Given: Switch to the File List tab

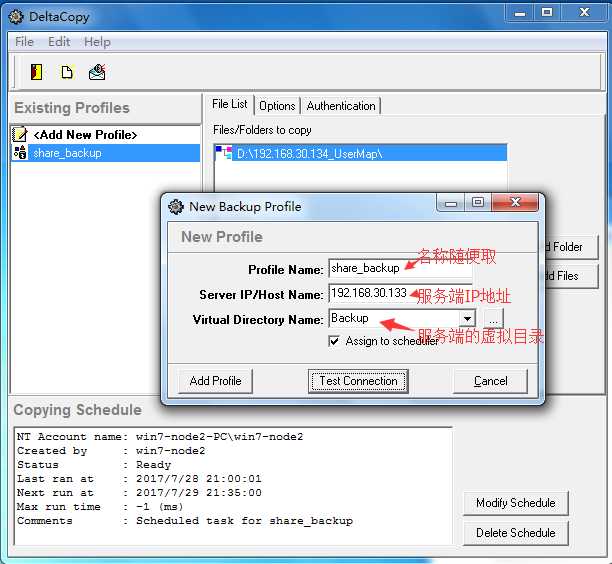Looking at the screenshot, I should pyautogui.click(x=230, y=104).
